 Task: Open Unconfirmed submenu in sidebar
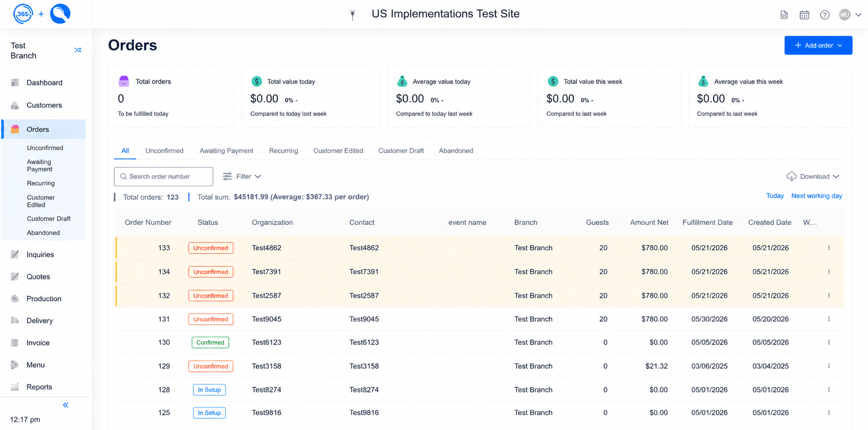pos(45,148)
